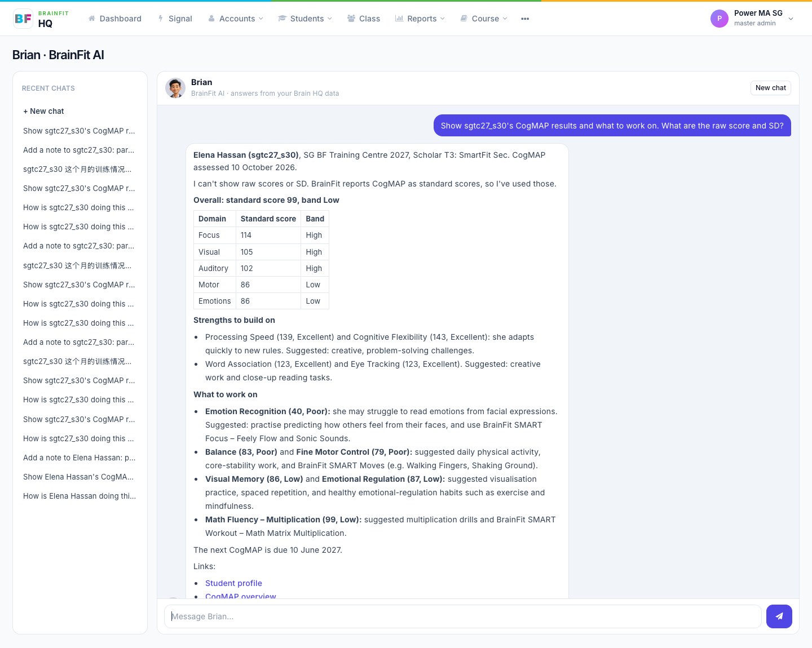Viewport: 812px width, 648px height.
Task: Open the CogMAP overview link
Action: 241,596
